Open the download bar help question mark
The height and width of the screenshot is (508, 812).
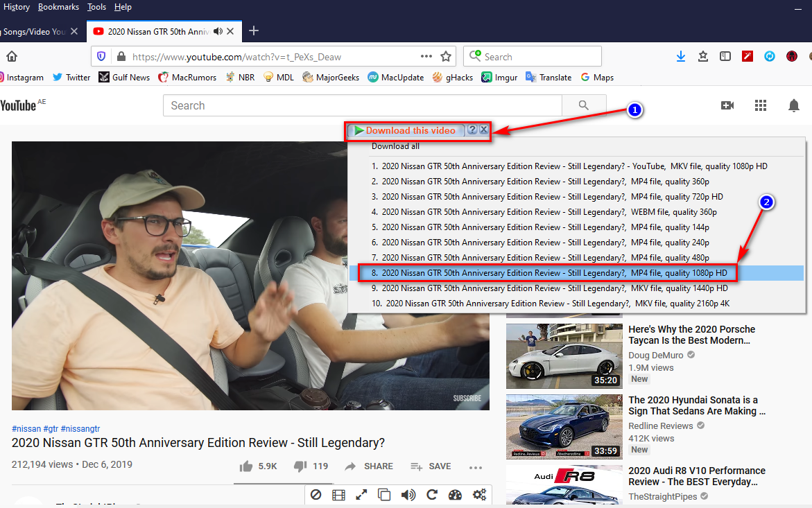(472, 130)
